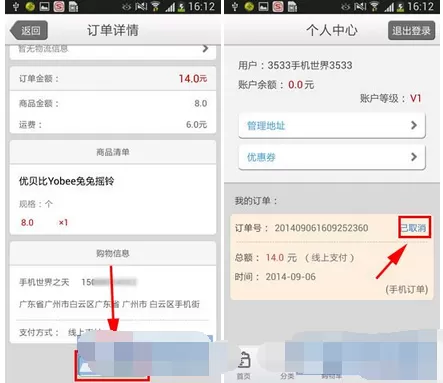This screenshot has width=443, height=383.
Task: Tap the eye smart-stay icon in 订单详情 screen
Action: [127, 7]
